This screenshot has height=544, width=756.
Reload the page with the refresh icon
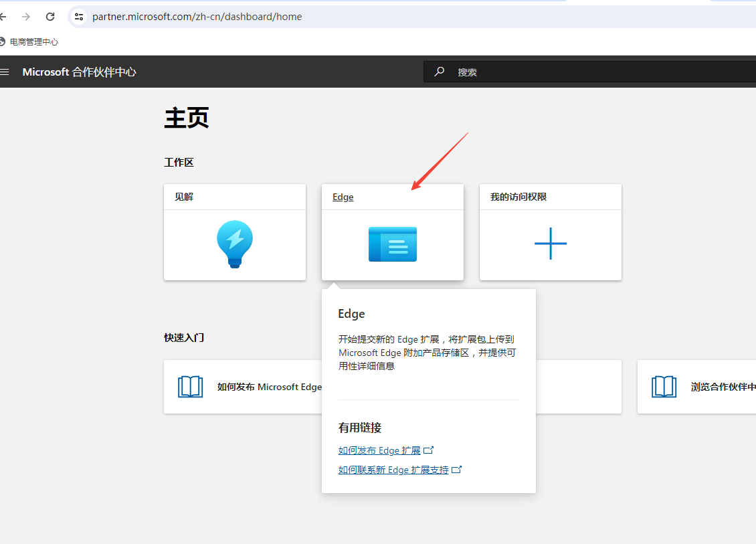pyautogui.click(x=50, y=17)
